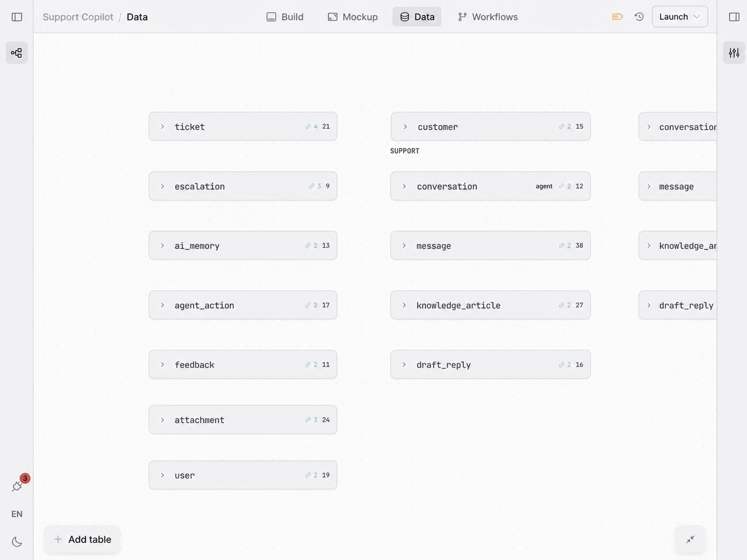Expand the customer table chevron

(x=405, y=126)
